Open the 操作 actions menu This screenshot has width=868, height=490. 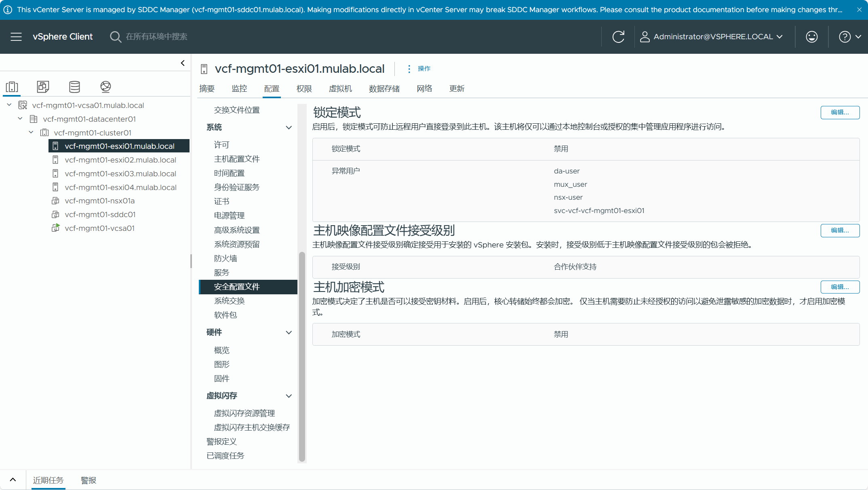point(419,69)
